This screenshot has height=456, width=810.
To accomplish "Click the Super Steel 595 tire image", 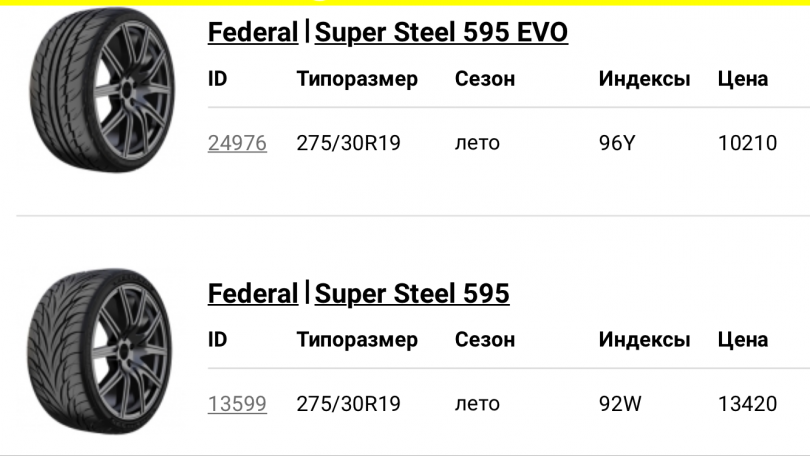I will (99, 351).
